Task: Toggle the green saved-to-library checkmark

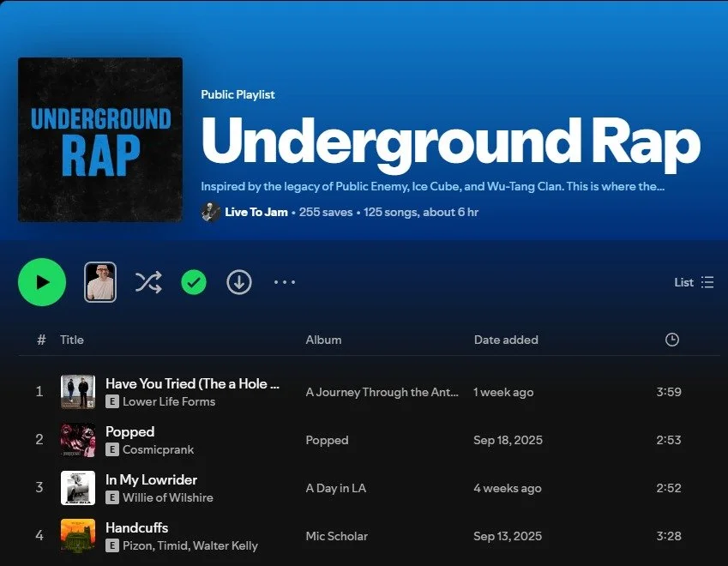Action: [193, 281]
